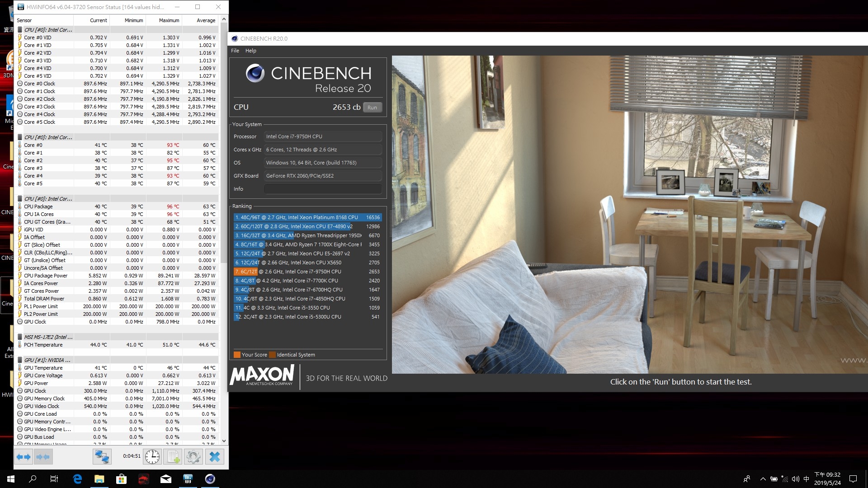Launch Microsoft Edge from the taskbar
The width and height of the screenshot is (868, 488).
(x=77, y=479)
